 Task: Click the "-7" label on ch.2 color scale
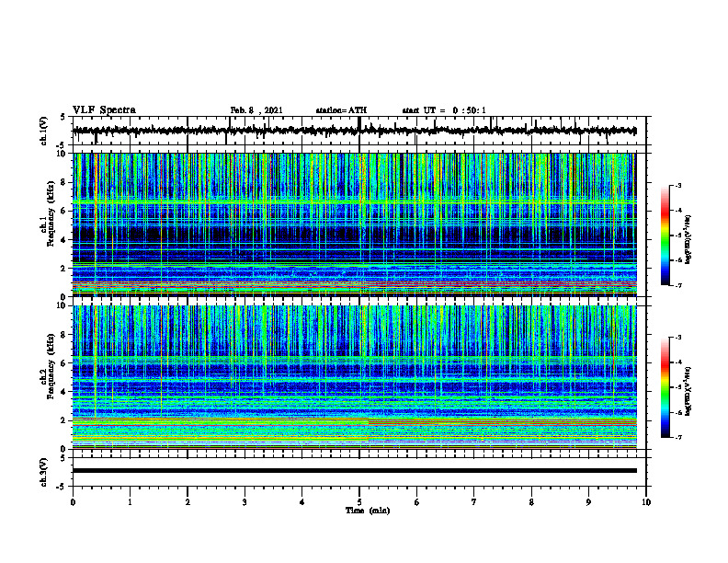tap(677, 437)
